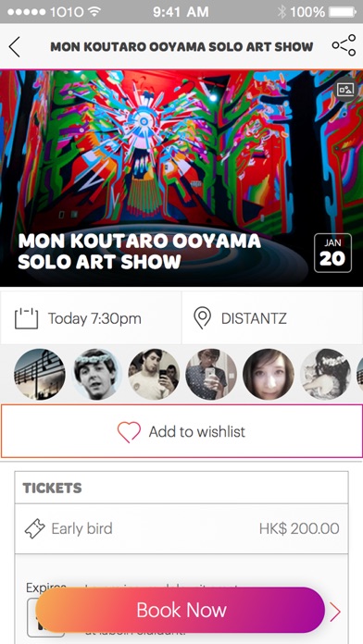Open the first attendee avatar with fence photo

coord(40,374)
